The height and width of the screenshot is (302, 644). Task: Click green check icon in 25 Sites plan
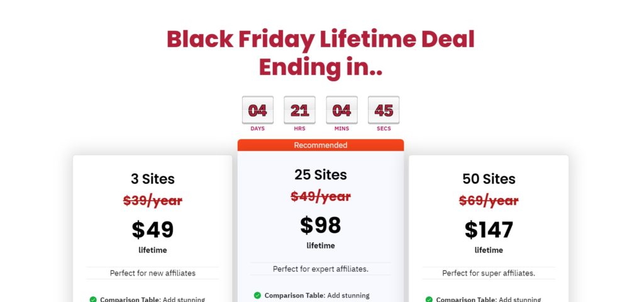(x=257, y=295)
